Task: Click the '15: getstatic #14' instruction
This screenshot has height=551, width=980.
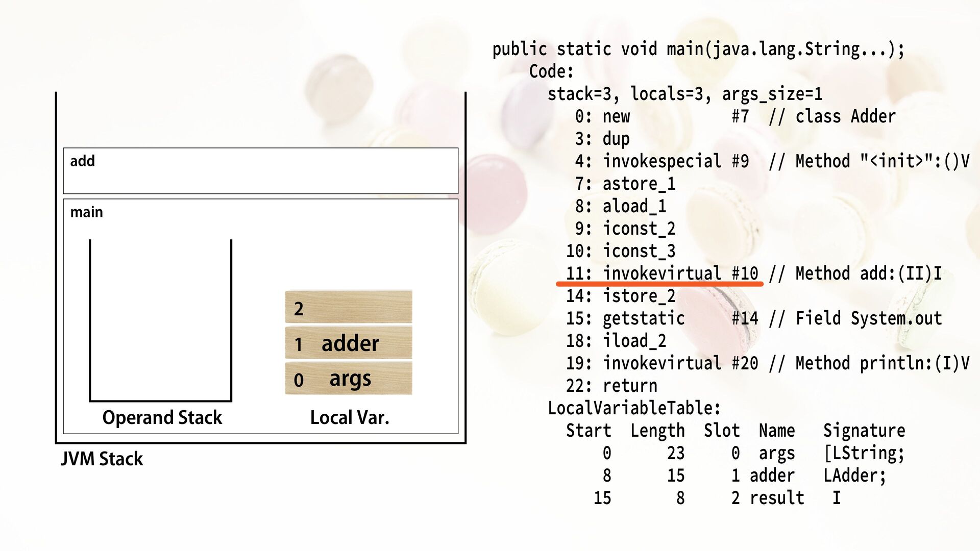Action: click(662, 319)
